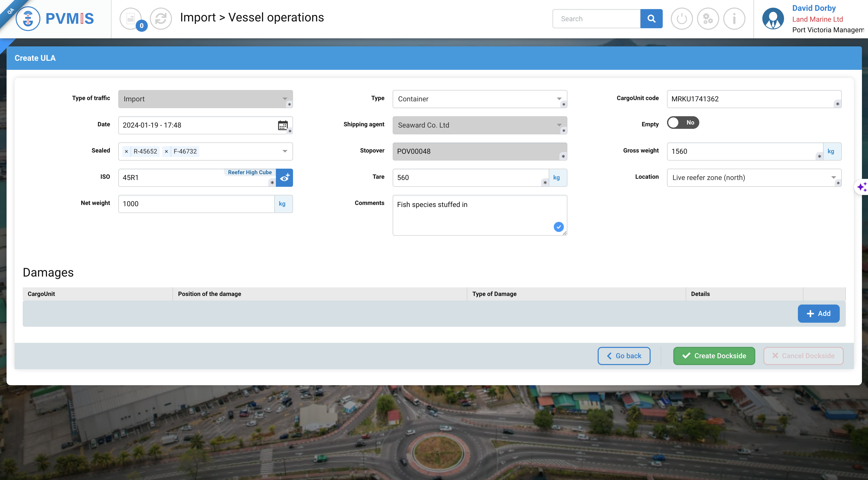
Task: Open the info icon in header
Action: click(734, 18)
